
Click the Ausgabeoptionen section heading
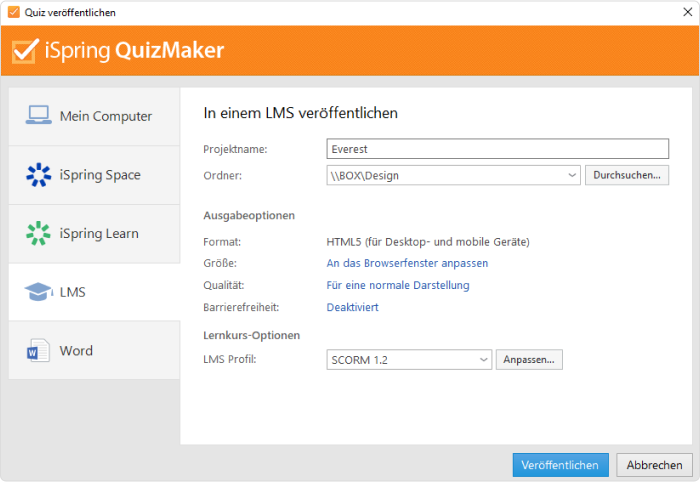coord(249,216)
